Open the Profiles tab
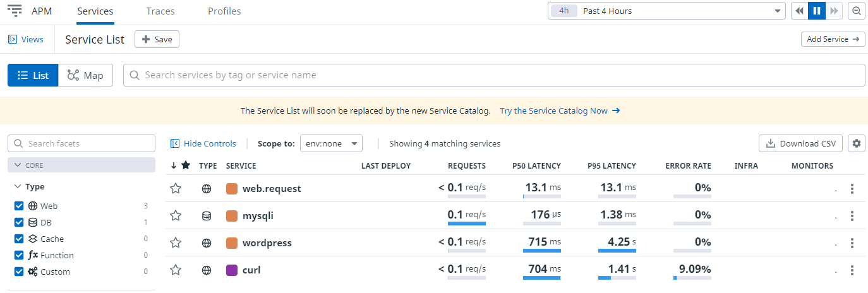The image size is (868, 293). coord(224,11)
